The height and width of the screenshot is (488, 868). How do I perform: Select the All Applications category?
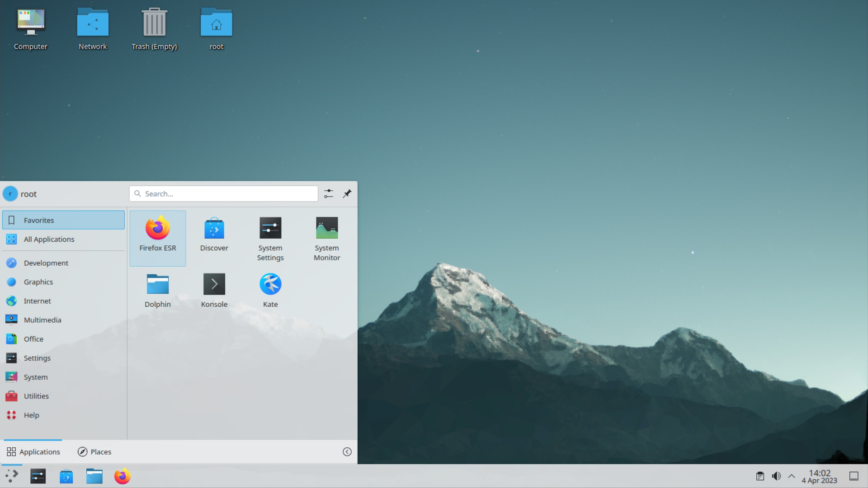49,239
